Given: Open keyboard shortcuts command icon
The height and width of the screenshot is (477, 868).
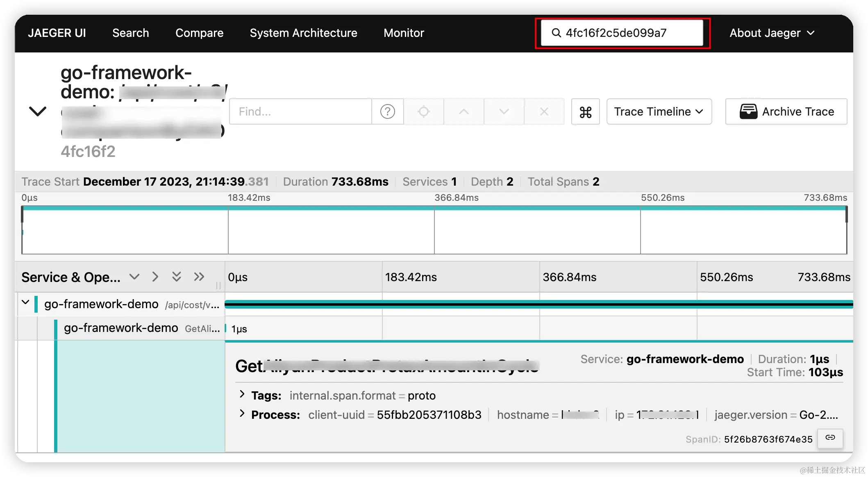Looking at the screenshot, I should point(586,111).
